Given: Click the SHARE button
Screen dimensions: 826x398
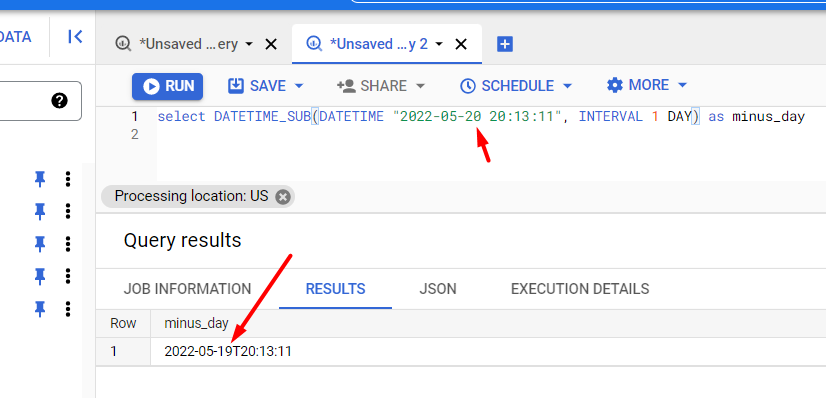Looking at the screenshot, I should [x=372, y=86].
